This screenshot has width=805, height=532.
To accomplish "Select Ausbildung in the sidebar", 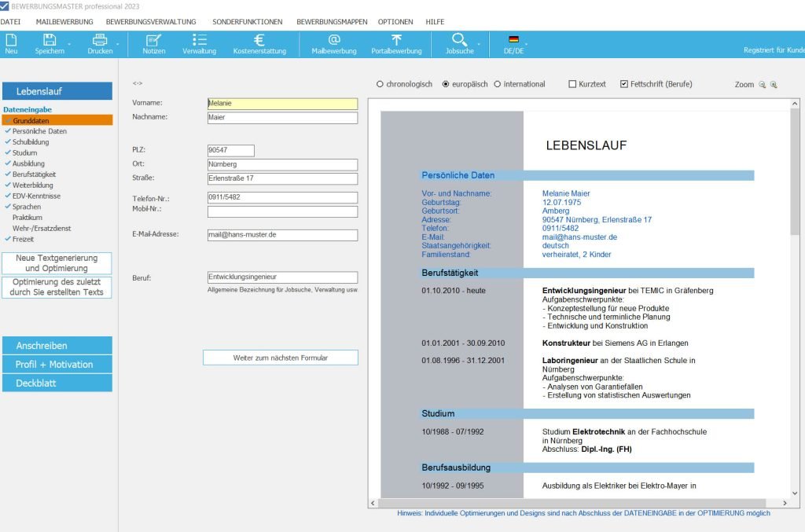I will (28, 163).
